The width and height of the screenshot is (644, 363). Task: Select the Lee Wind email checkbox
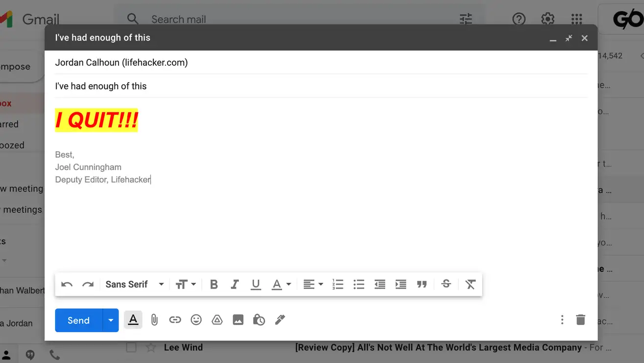pos(131,347)
